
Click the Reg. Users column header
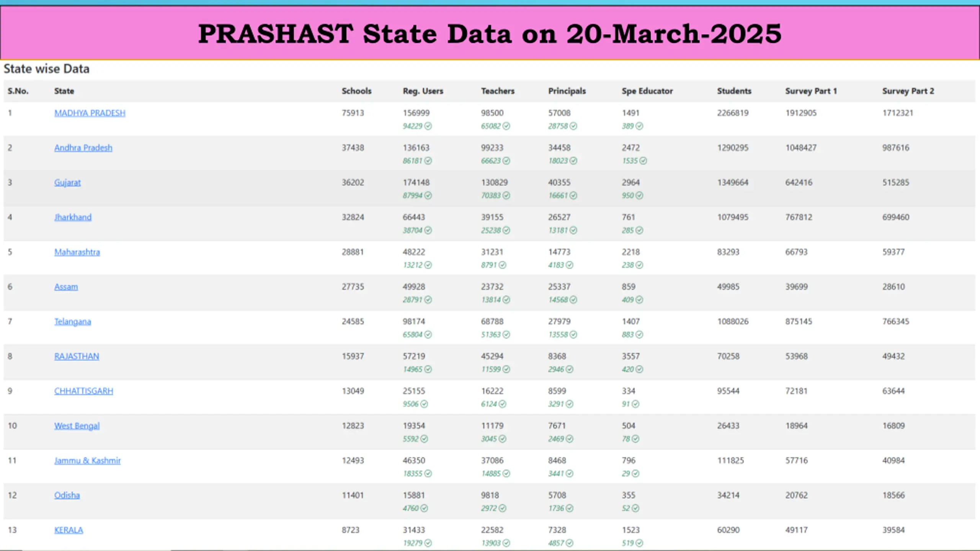(x=423, y=91)
